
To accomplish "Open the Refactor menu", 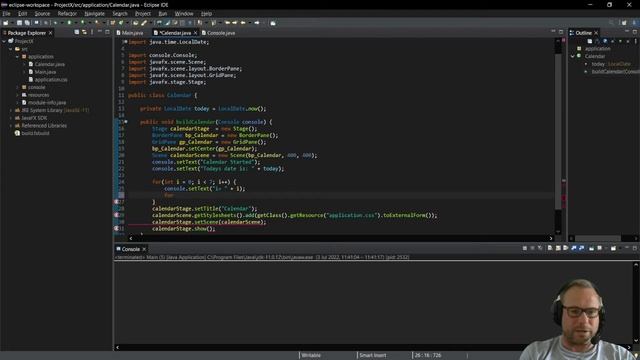I will tap(67, 13).
